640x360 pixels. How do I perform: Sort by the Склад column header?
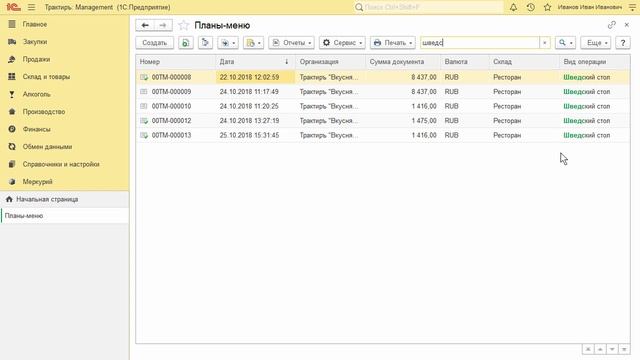click(x=524, y=62)
